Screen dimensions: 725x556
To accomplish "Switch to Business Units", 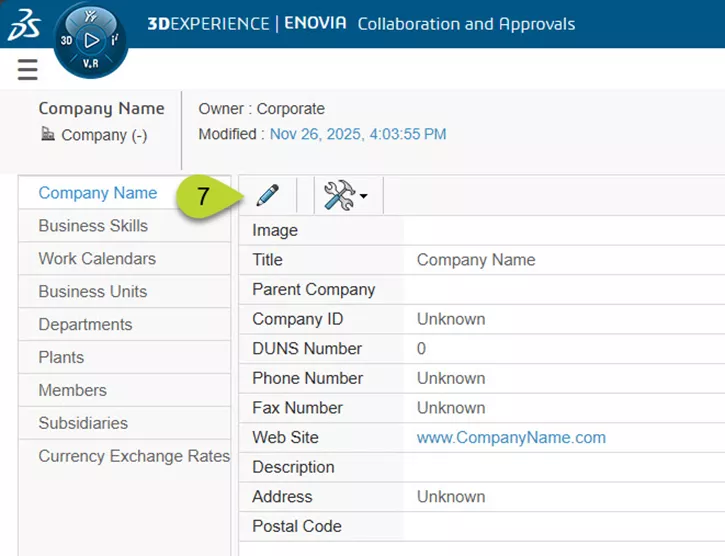I will coord(92,292).
